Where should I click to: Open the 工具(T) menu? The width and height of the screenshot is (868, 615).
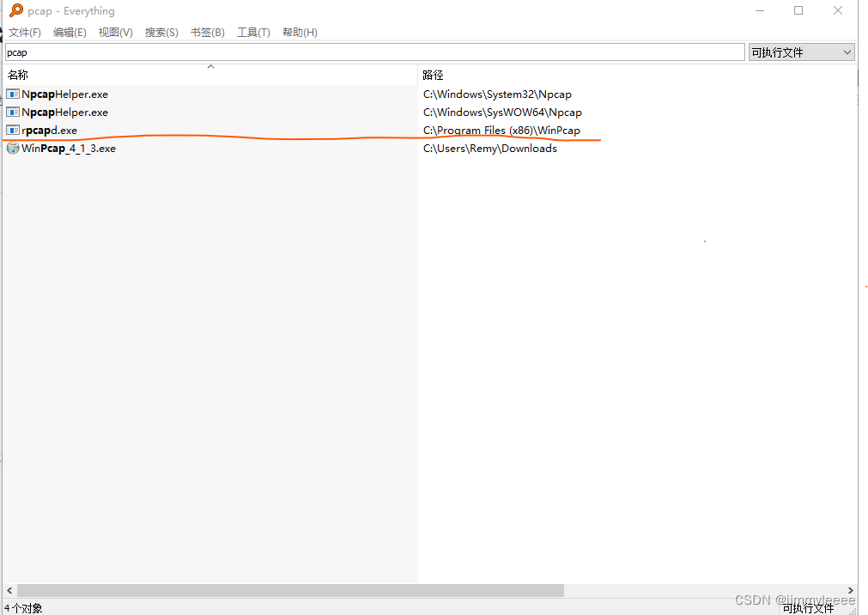tap(253, 32)
